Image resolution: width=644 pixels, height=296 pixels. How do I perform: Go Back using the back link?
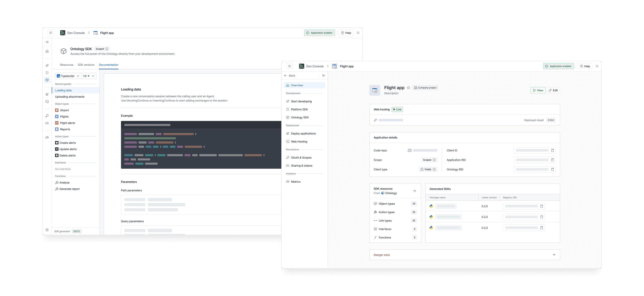point(290,75)
